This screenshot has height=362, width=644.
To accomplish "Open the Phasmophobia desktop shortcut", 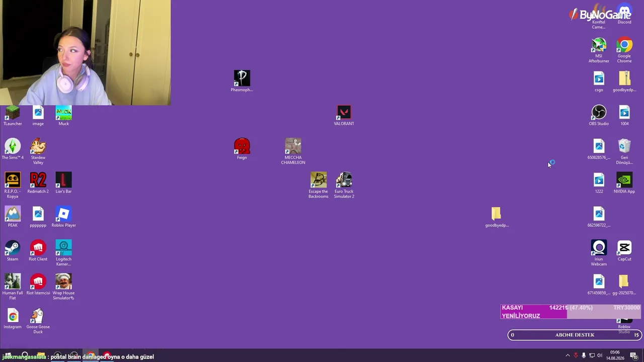I will click(242, 78).
